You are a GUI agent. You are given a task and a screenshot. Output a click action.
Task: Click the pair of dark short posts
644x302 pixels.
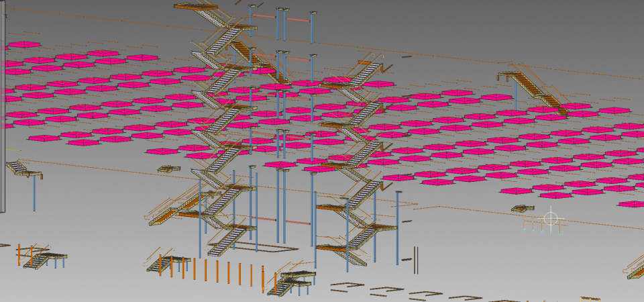[x=415, y=259]
